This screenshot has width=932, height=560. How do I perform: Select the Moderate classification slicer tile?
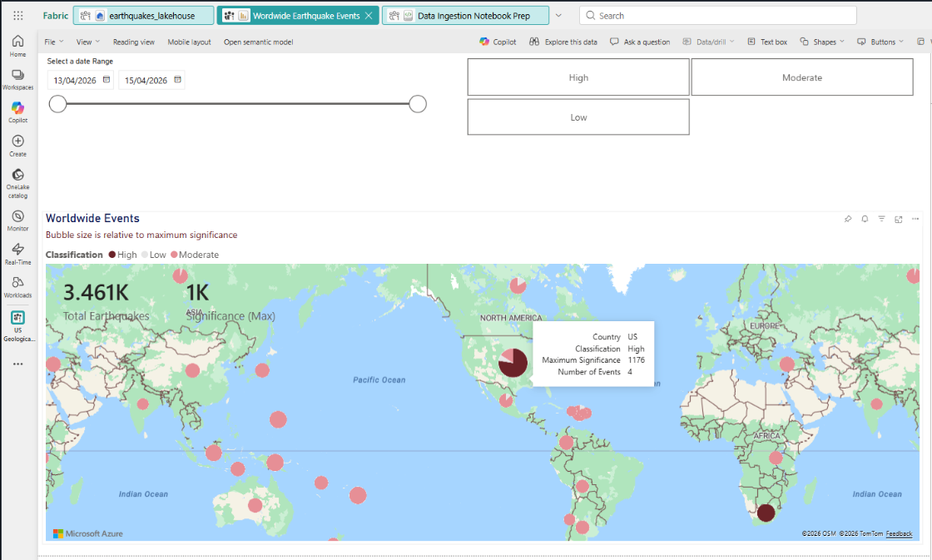802,77
